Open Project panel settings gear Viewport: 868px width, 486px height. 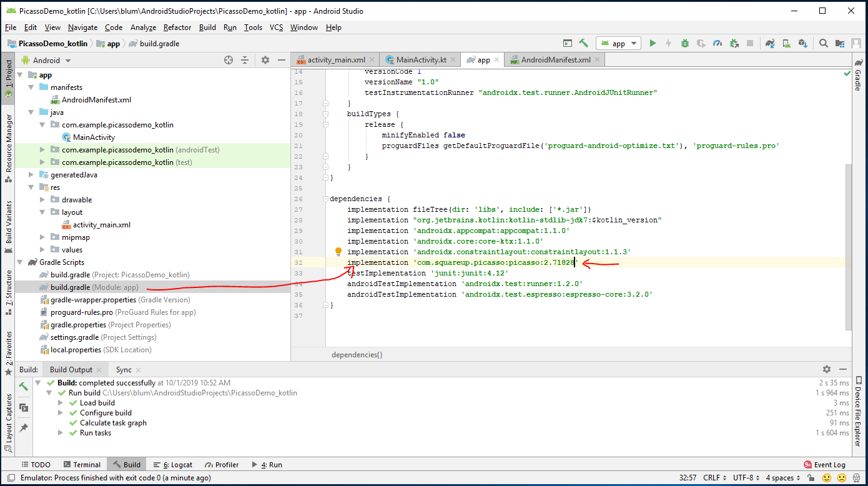coord(265,60)
